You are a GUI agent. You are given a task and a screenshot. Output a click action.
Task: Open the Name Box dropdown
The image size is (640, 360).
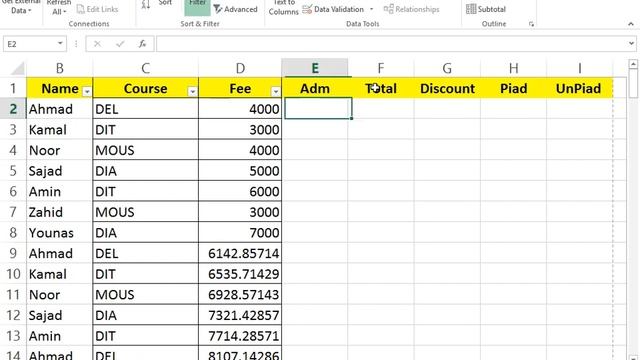[x=60, y=44]
